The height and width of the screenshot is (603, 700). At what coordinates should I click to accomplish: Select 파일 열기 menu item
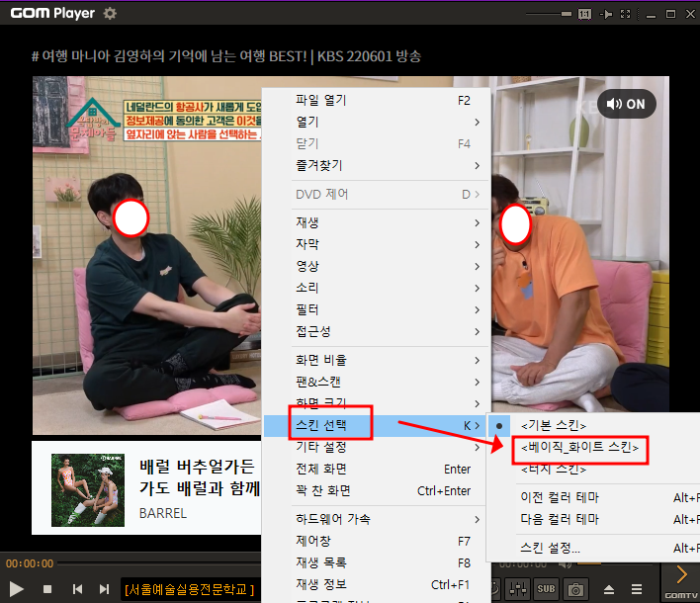(378, 101)
